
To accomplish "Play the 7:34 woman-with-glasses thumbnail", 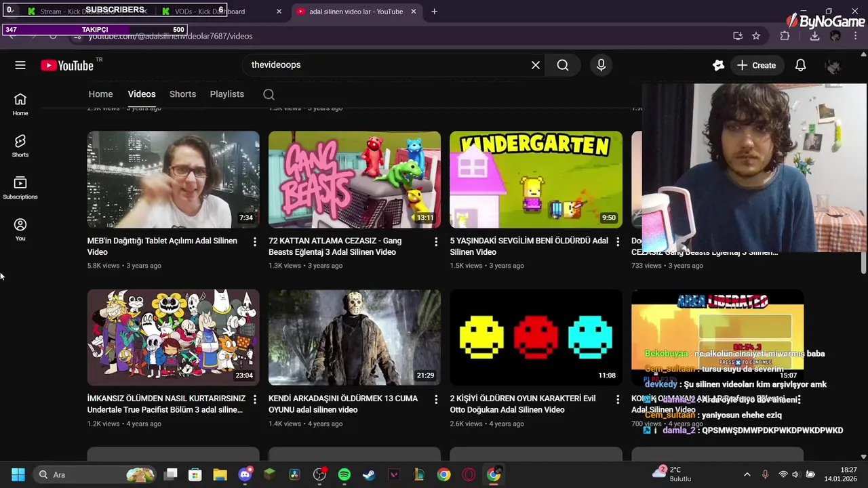I will 173,180.
